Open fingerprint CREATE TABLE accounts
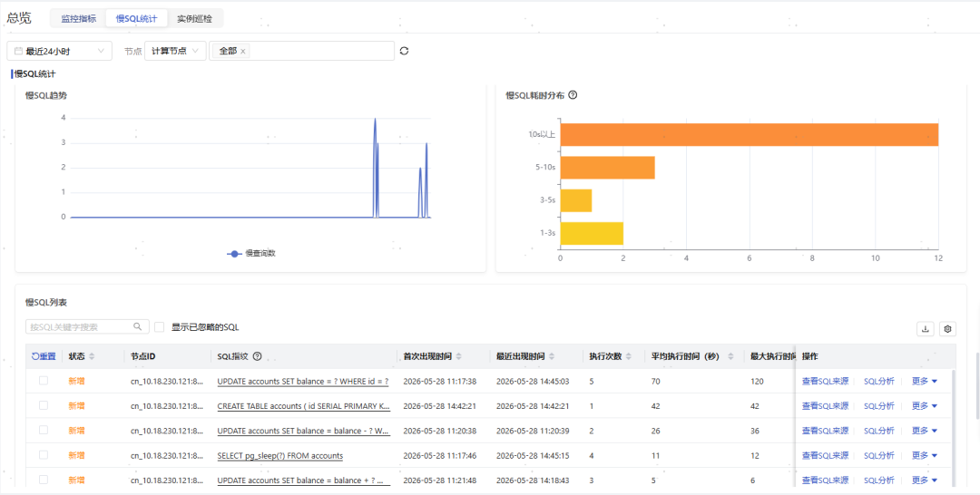This screenshot has width=980, height=495. coord(303,406)
